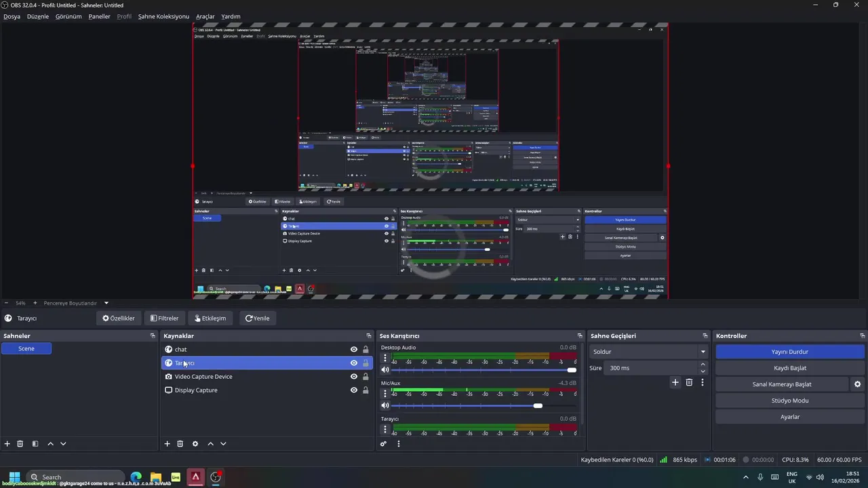Move scene down in Sahneler panel
The image size is (868, 488).
63,444
